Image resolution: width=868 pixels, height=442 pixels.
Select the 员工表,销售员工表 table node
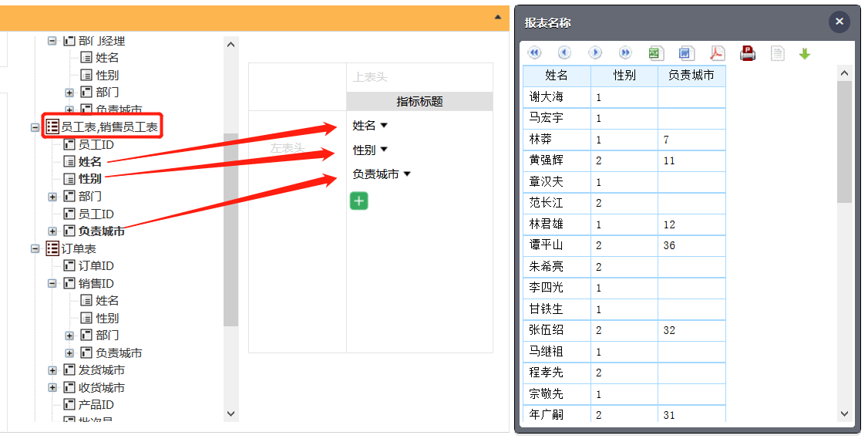tap(109, 127)
